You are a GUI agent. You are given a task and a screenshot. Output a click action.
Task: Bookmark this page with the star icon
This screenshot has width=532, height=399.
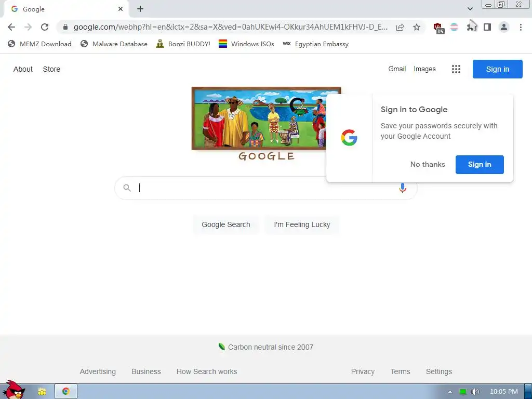[x=417, y=27]
